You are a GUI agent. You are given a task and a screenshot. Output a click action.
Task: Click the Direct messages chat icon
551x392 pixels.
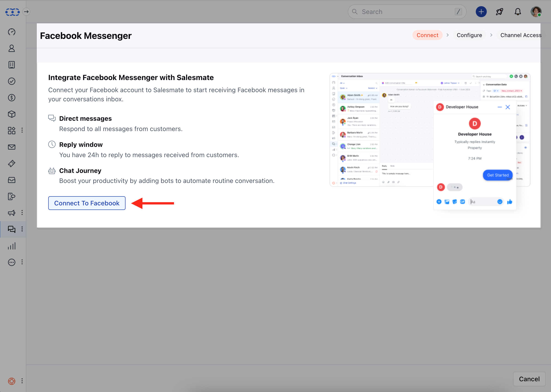tap(52, 118)
